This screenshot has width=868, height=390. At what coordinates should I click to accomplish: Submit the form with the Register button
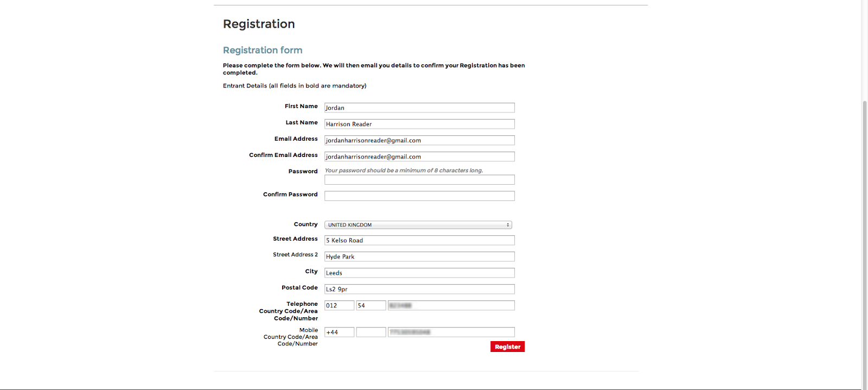click(508, 347)
